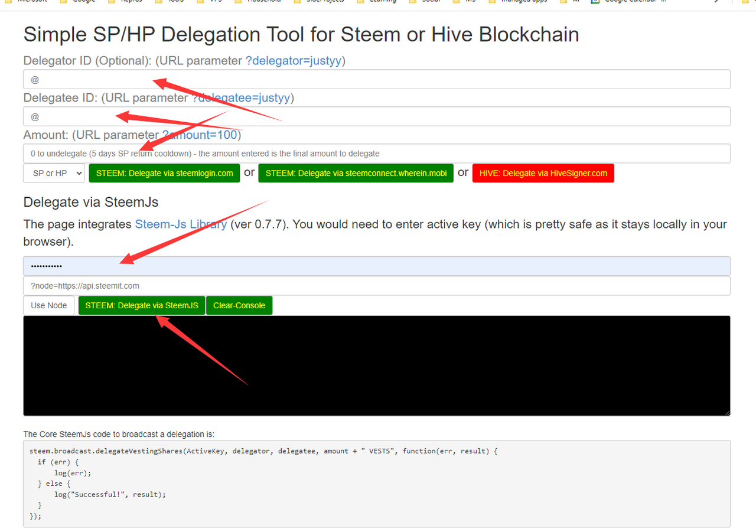Click the 'Delegate via SteemJs' heading
Image resolution: width=756 pixels, height=532 pixels.
(91, 202)
